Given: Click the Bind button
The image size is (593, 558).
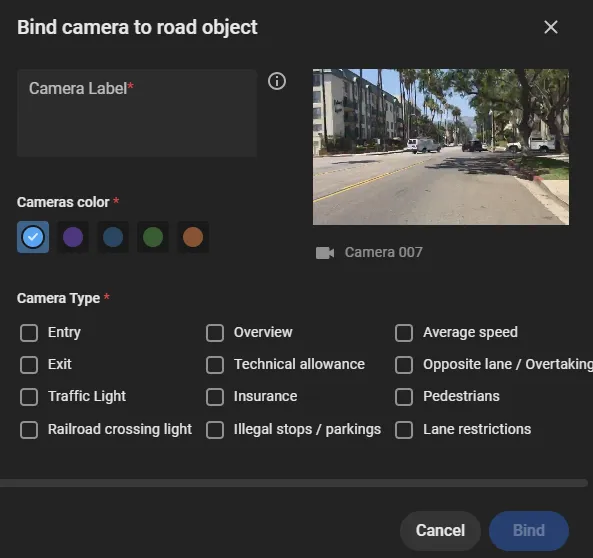Looking at the screenshot, I should tap(529, 531).
